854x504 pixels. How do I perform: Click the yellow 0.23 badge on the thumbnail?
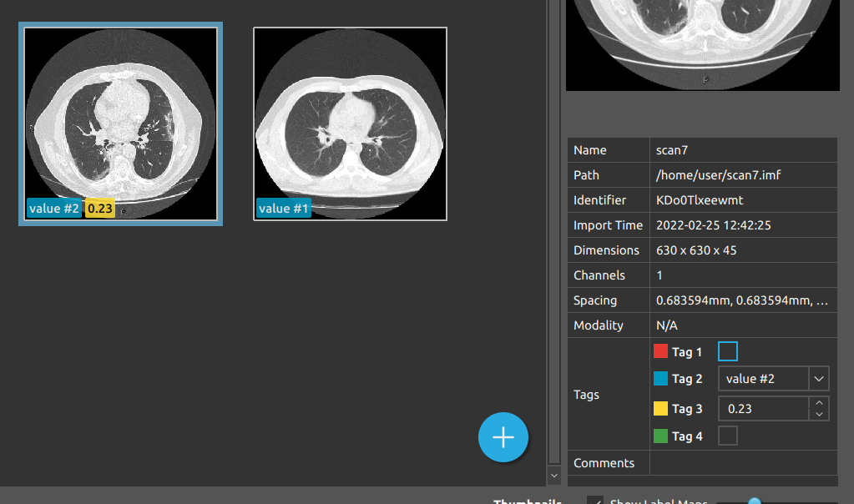tap(100, 209)
